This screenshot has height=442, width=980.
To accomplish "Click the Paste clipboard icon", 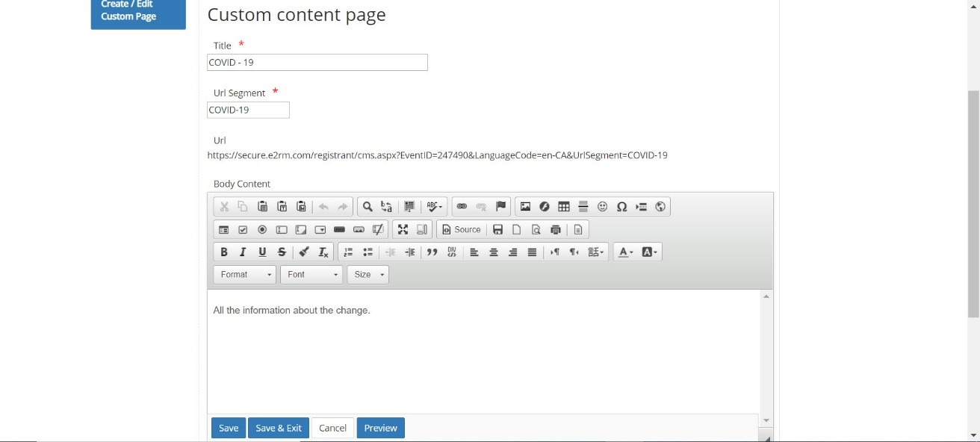I will [x=263, y=207].
